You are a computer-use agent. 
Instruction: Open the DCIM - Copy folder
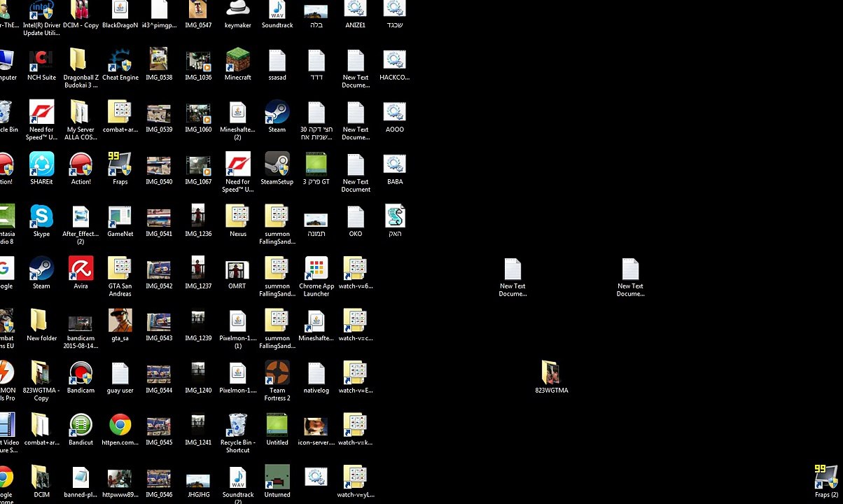pos(81,10)
